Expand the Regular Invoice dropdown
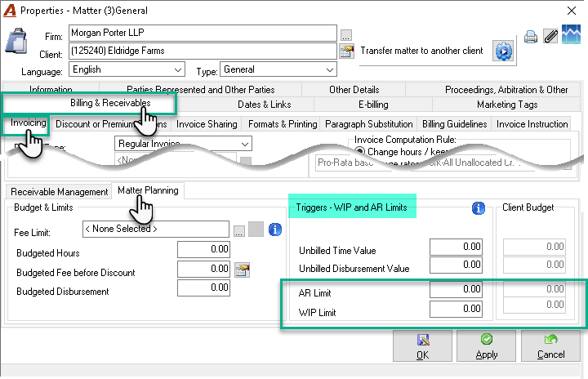 coord(183,144)
